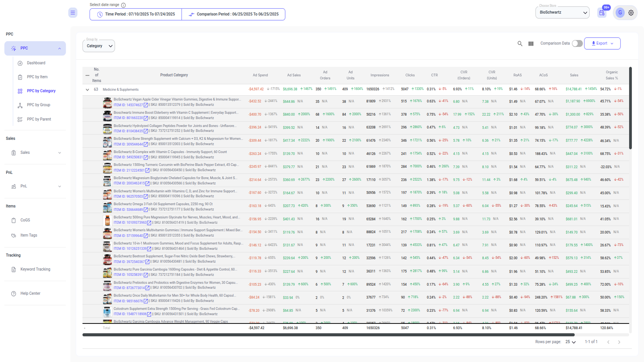
Task: Open external link icon for ITEM ID 8726773014
Action: (147, 288)
